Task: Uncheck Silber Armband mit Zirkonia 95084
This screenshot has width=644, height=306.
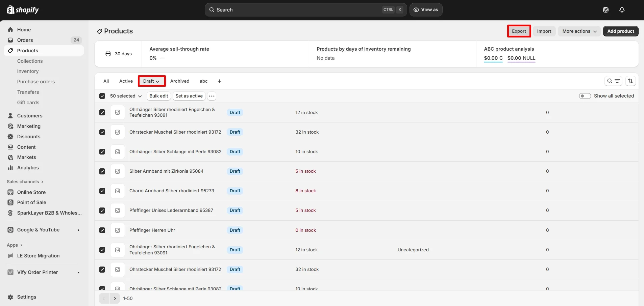Action: [x=102, y=171]
